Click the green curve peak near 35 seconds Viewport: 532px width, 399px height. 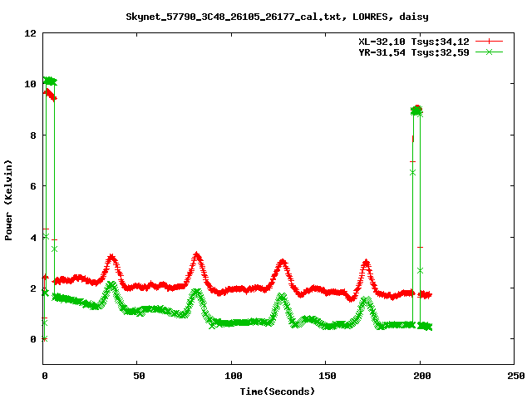pyautogui.click(x=111, y=284)
